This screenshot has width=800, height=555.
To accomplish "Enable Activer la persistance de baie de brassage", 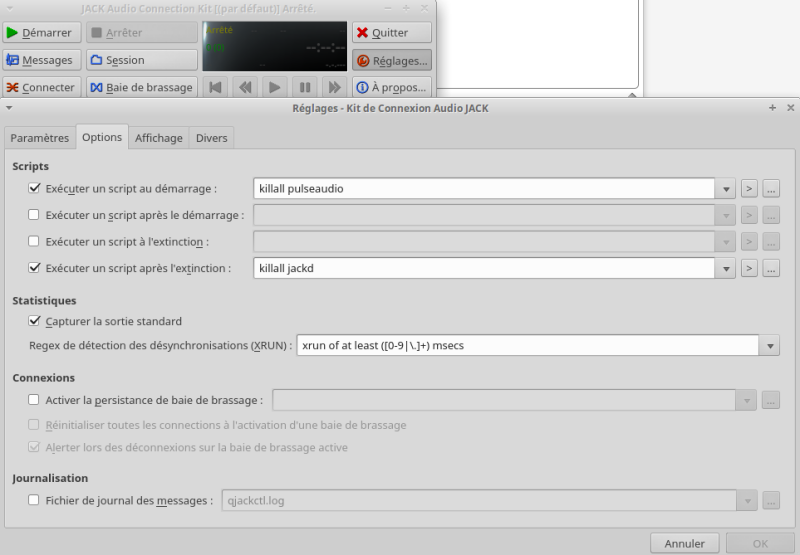I will [x=34, y=400].
